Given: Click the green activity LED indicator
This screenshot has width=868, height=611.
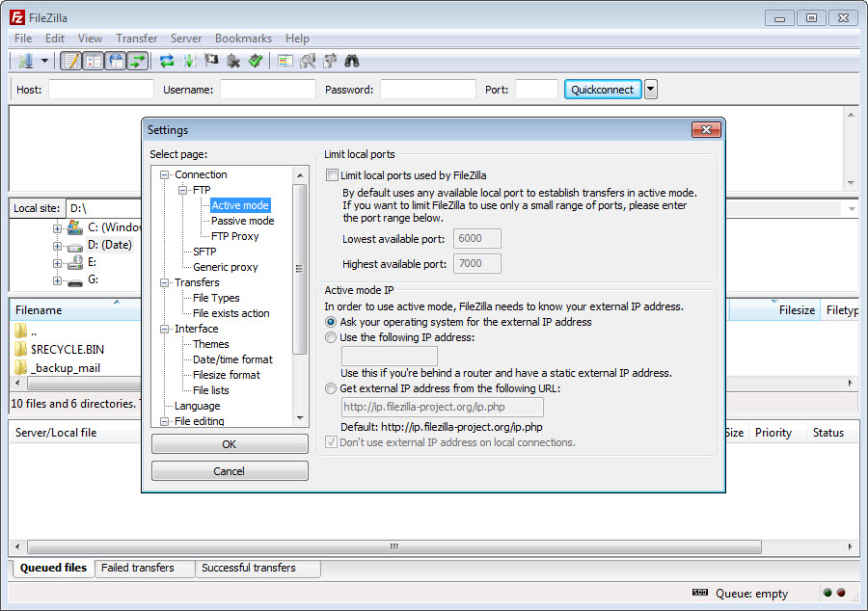Looking at the screenshot, I should coord(827,593).
